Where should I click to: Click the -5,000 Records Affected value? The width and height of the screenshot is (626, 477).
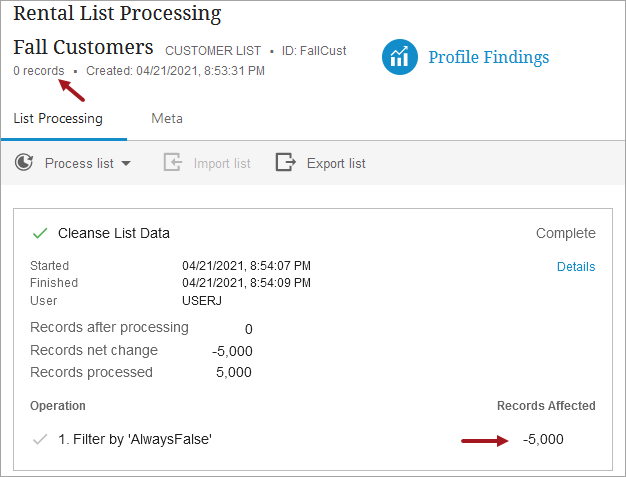(x=543, y=439)
